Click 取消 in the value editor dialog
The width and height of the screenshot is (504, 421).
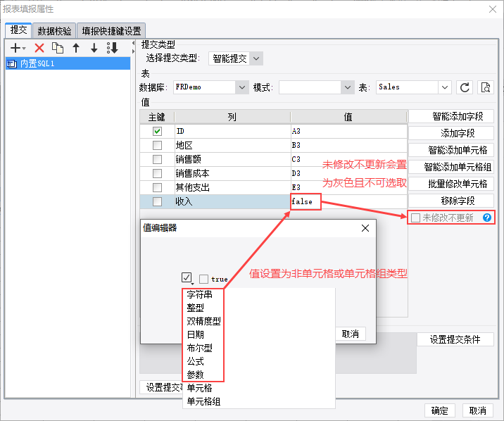[351, 334]
